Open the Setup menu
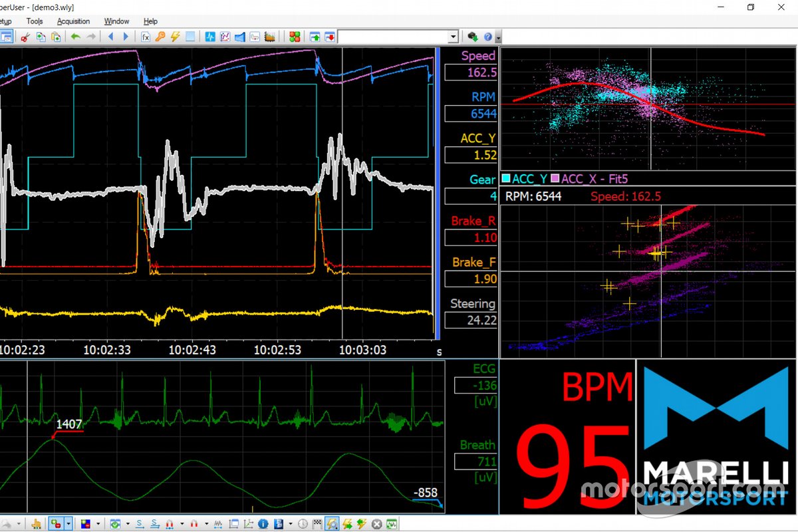 (5, 21)
